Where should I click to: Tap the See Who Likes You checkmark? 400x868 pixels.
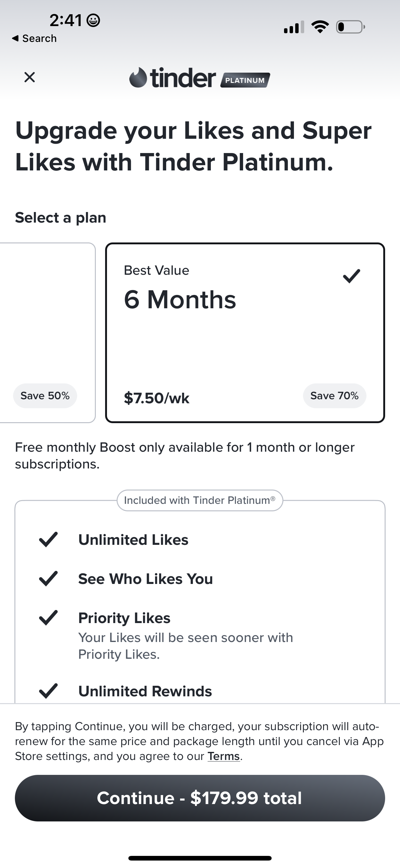[x=48, y=579]
